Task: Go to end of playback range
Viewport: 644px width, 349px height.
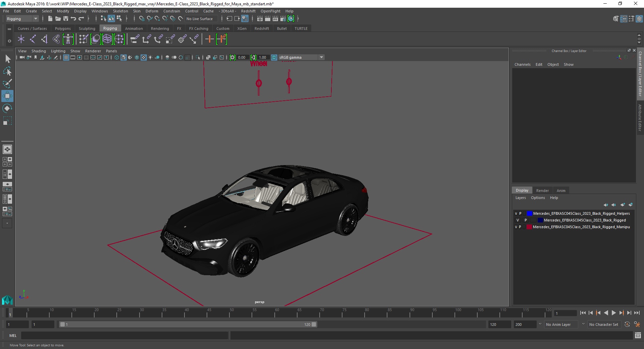Action: coord(637,313)
